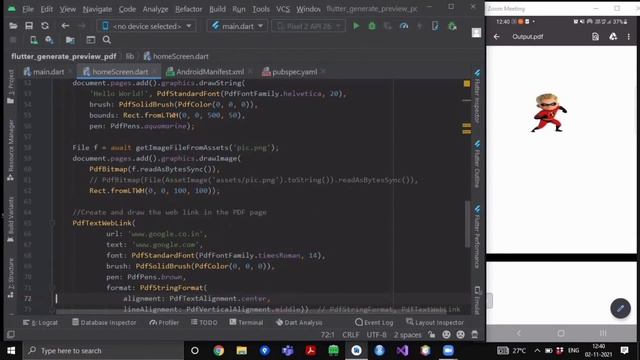Open the project structure folder icon
The height and width of the screenshot is (360, 640).
coord(70,40)
